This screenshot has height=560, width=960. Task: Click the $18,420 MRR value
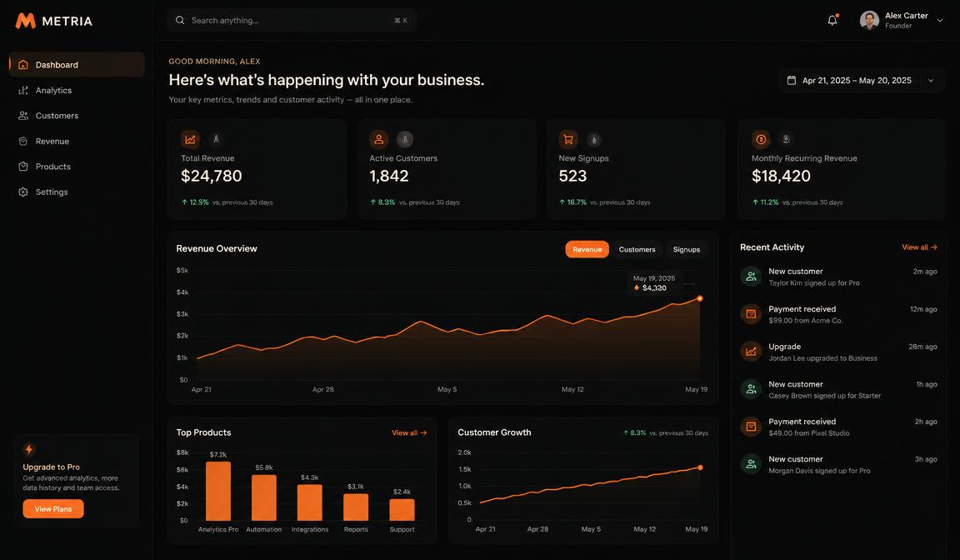781,177
